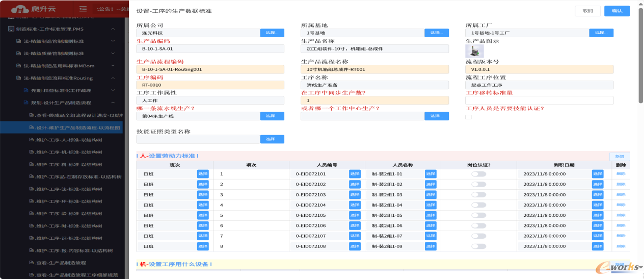The width and height of the screenshot is (644, 279).
Task: Click the document icon beside 法-精益制造品用料标准MBom
Action: (x=19, y=66)
